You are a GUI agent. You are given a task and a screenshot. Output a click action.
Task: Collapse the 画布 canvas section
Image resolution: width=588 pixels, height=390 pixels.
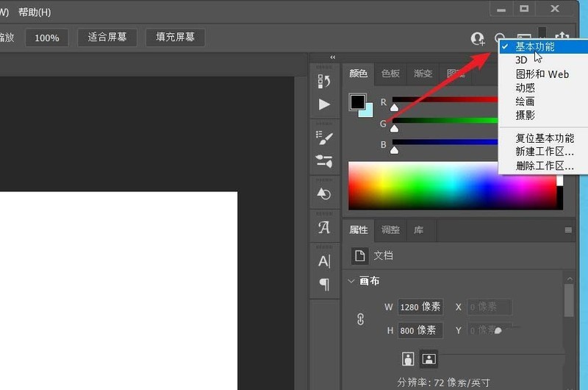point(351,281)
